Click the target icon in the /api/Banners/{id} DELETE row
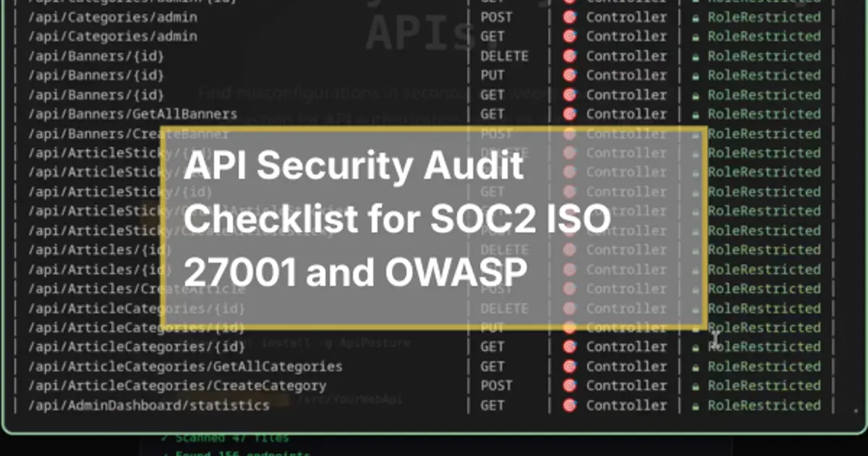 tap(569, 56)
